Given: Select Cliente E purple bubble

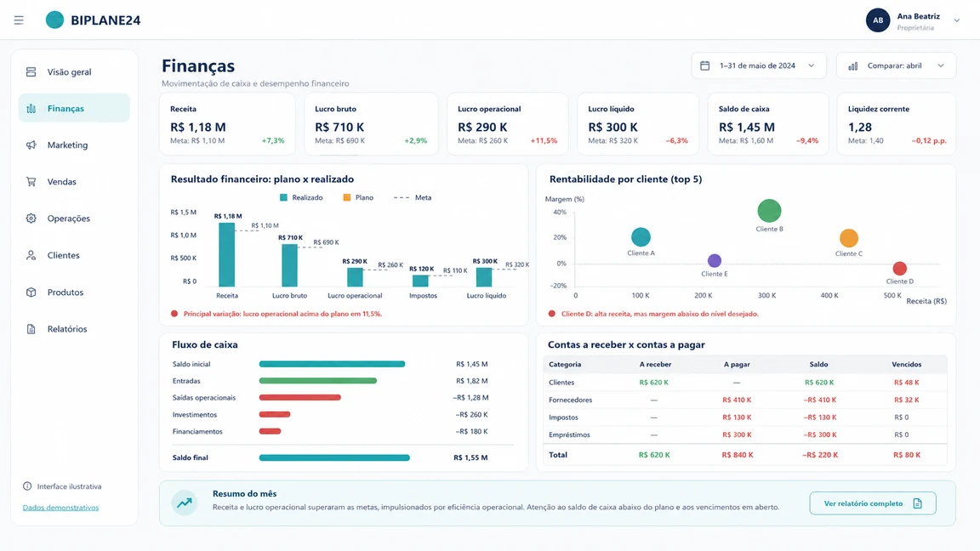Looking at the screenshot, I should click(715, 260).
